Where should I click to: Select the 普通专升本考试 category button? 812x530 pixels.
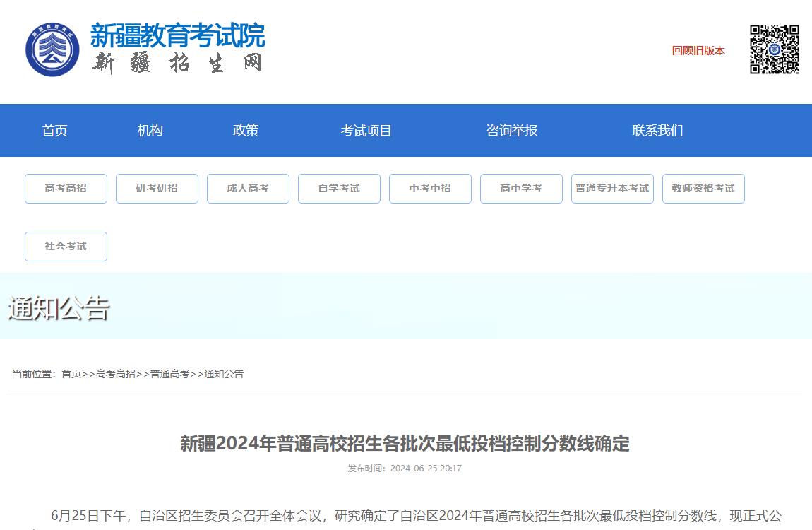(612, 188)
